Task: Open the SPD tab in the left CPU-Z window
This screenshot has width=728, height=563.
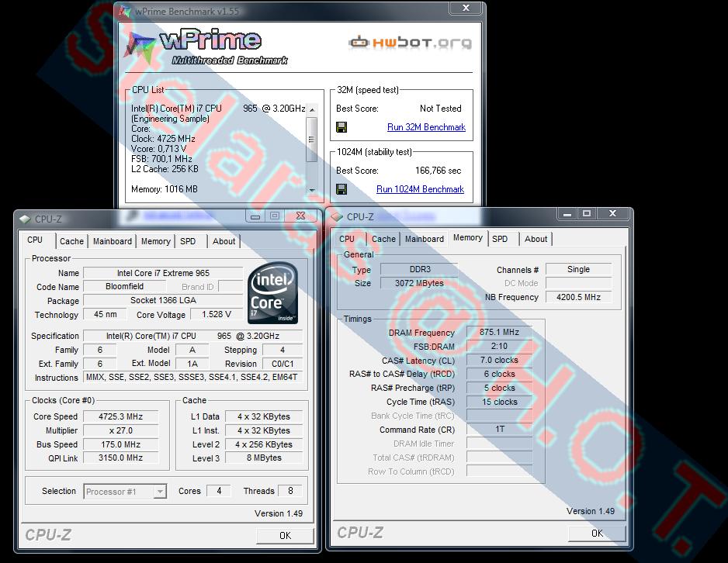Action: click(188, 241)
